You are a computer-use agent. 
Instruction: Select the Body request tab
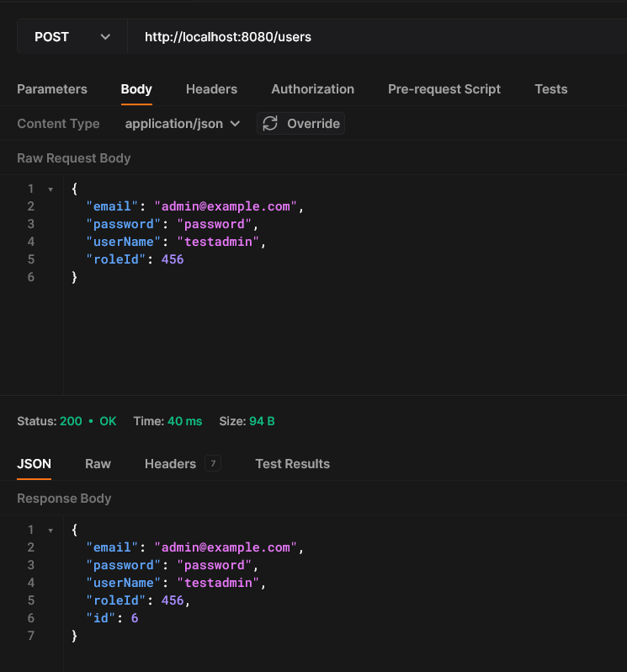136,89
